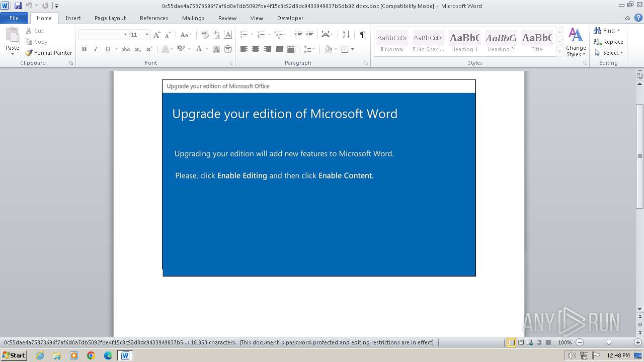Align text right
This screenshot has height=362, width=644.
point(268,49)
